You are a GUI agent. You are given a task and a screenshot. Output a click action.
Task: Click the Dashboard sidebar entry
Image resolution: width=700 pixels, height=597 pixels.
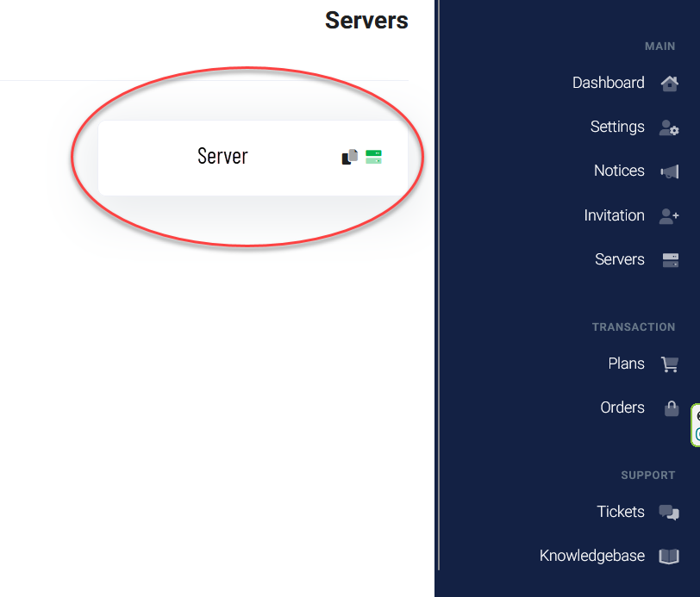[609, 83]
